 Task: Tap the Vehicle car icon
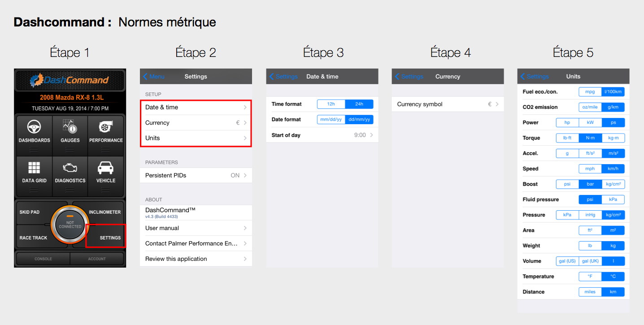point(106,169)
